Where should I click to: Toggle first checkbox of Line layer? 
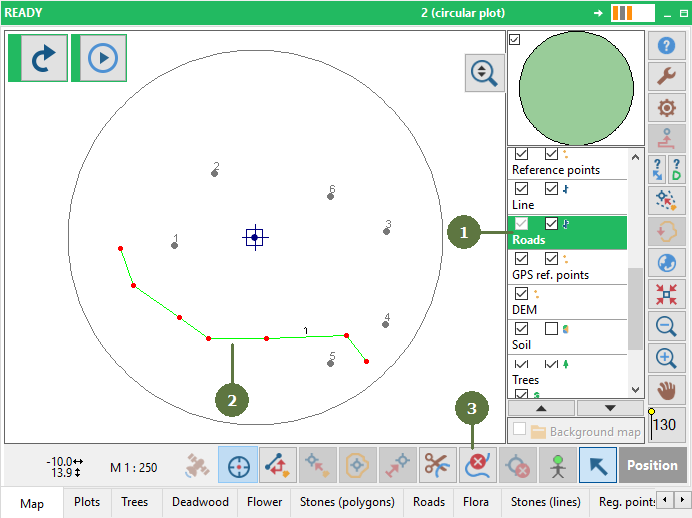point(522,189)
